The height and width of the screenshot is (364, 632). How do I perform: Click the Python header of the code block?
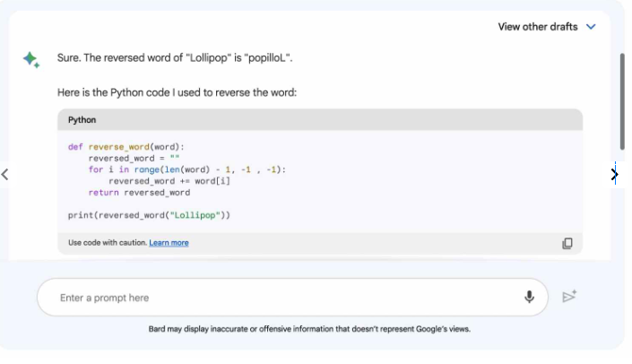[82, 120]
